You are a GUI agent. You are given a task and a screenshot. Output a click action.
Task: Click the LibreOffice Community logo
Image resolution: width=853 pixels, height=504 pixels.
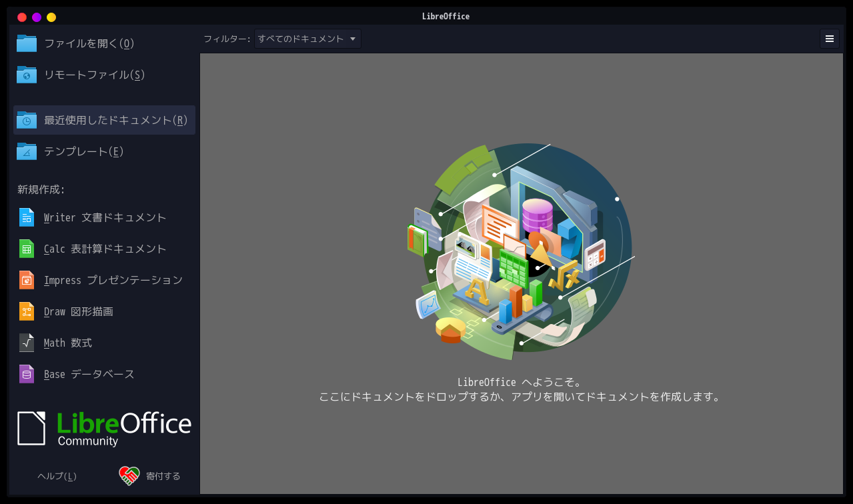click(103, 427)
